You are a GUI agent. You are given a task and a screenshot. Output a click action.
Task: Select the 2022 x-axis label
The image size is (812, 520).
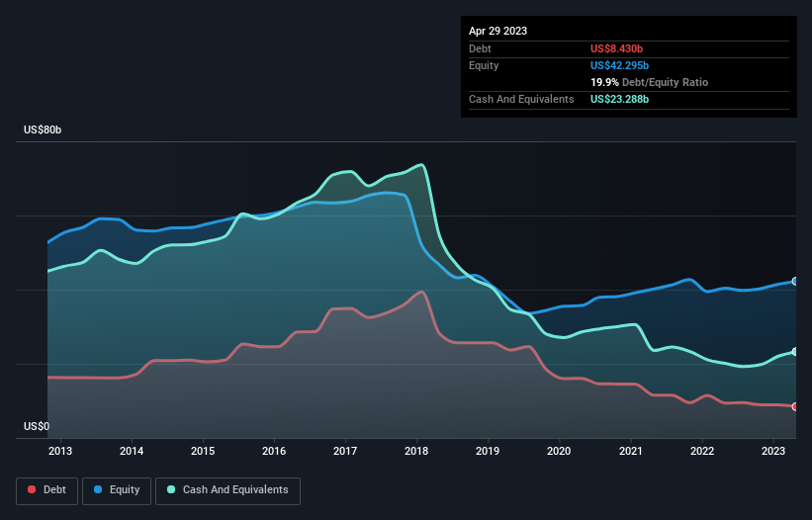[x=702, y=451]
